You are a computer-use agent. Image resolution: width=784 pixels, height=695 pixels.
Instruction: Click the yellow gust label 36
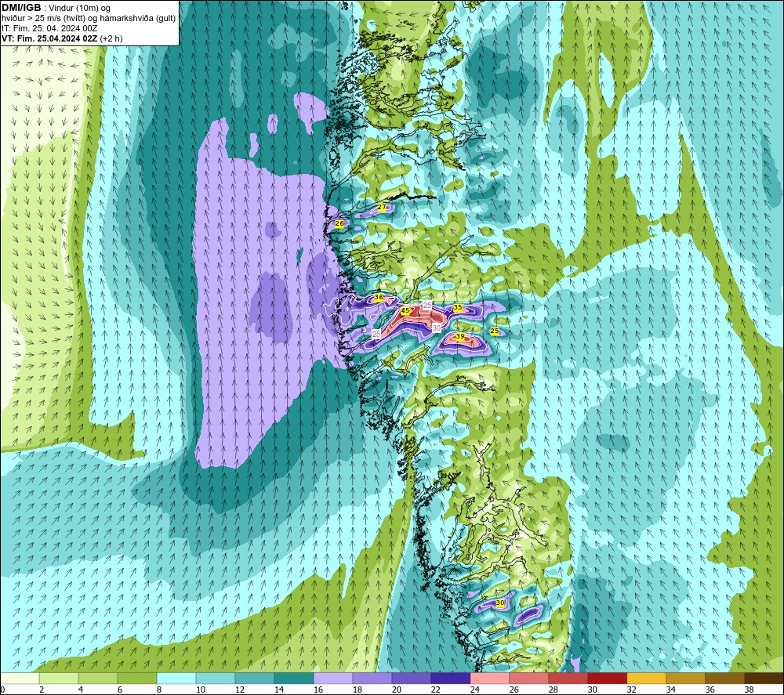pos(379,297)
